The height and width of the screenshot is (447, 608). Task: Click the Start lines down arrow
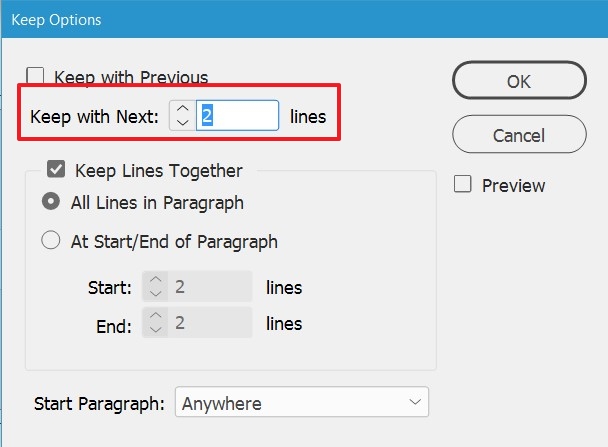pos(155,294)
